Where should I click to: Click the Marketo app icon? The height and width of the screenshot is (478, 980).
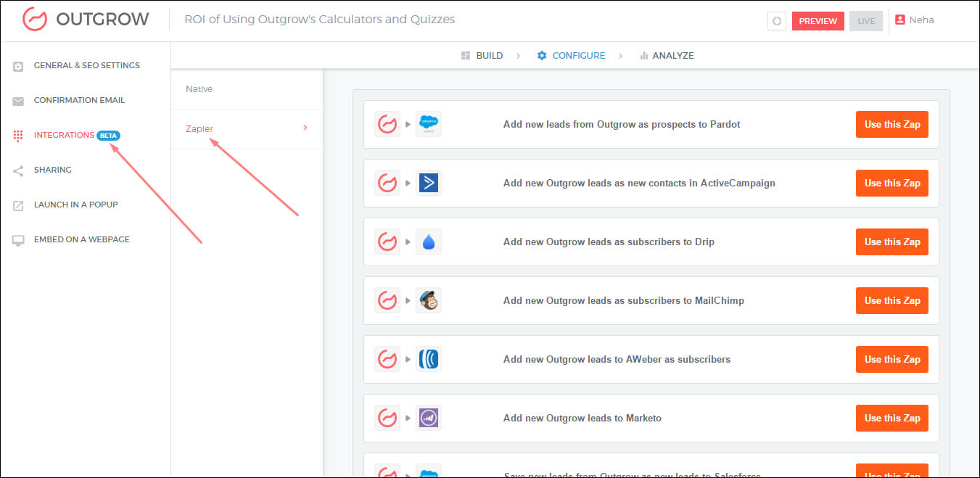coord(428,418)
